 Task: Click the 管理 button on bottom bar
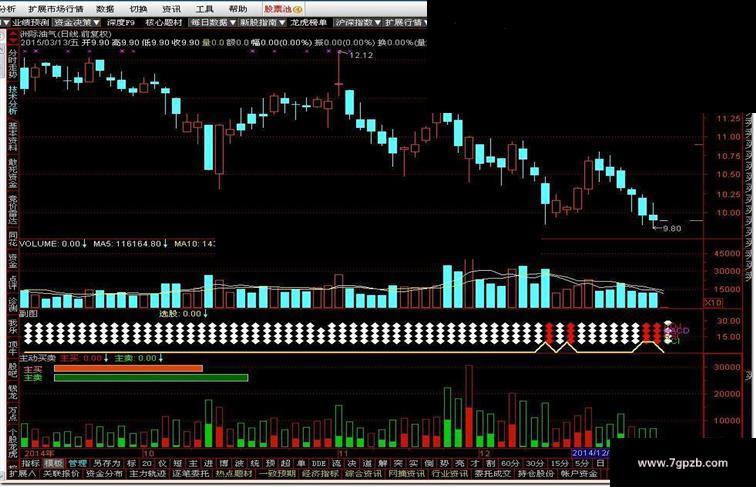tap(77, 463)
